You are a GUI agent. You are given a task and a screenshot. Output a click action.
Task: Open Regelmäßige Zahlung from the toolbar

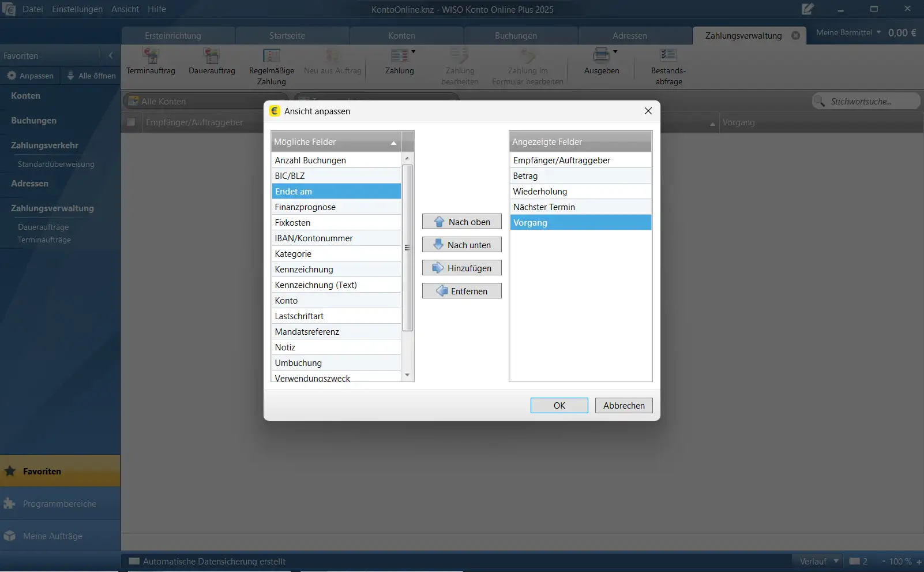click(271, 57)
